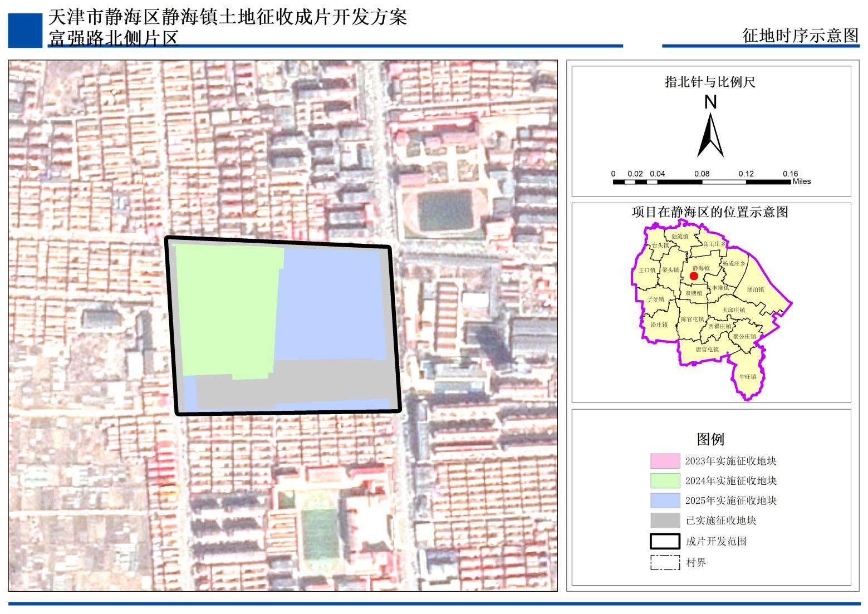Click 唐官屯镇 on the inset map

tap(707, 350)
